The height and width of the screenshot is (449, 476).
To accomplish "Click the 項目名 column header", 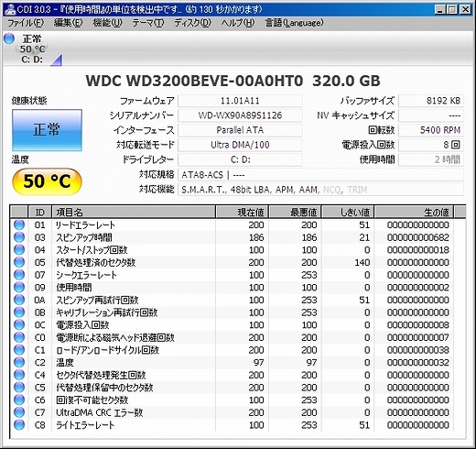I will coord(134,212).
